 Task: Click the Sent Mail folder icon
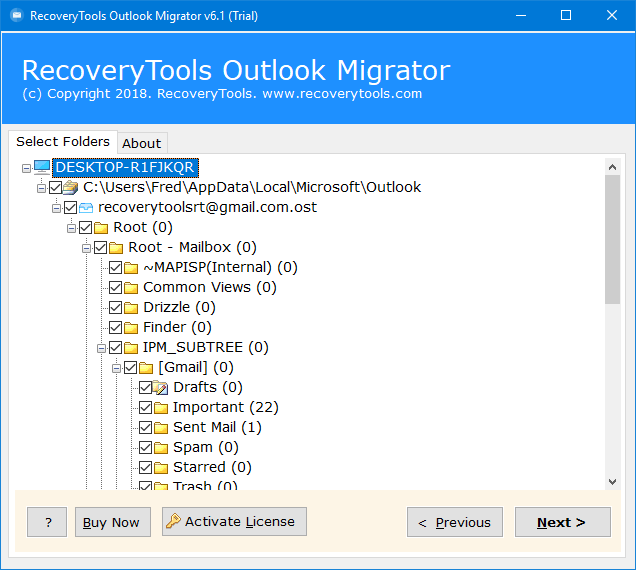click(x=161, y=428)
